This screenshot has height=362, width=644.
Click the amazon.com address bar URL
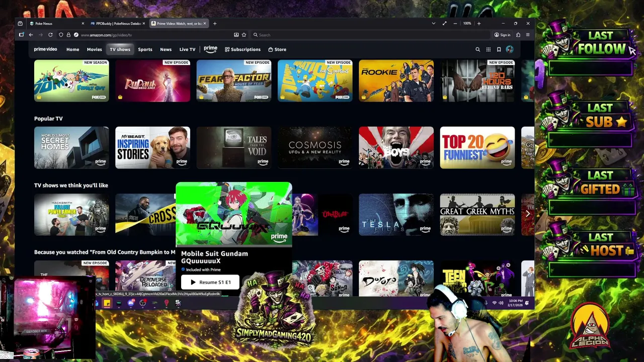pyautogui.click(x=106, y=35)
